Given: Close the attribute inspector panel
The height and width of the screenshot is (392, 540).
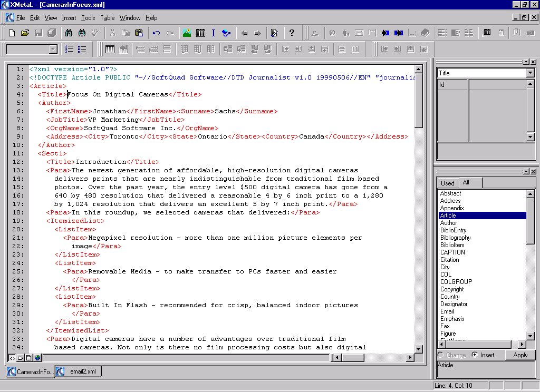Looking at the screenshot, I should point(533,62).
